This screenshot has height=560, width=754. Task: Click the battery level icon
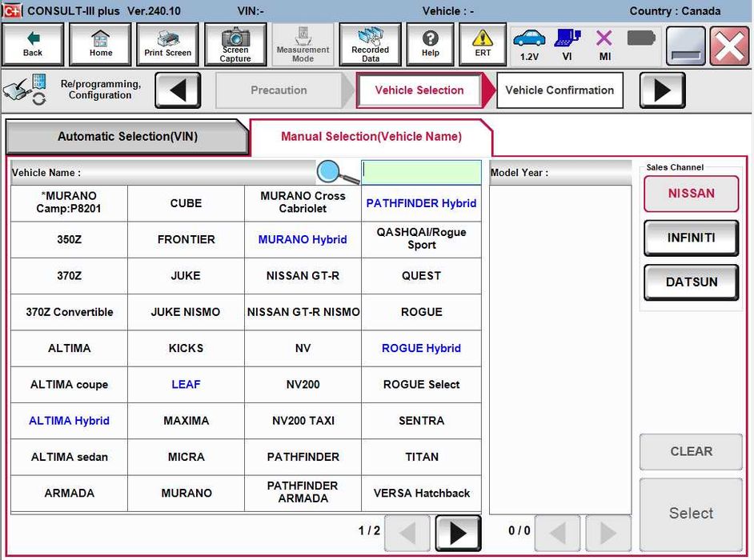pos(641,38)
